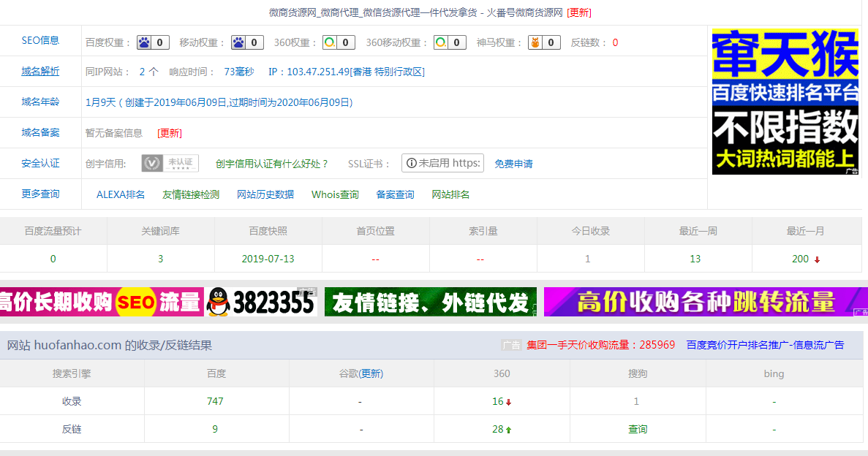This screenshot has height=456, width=868.
Task: Open 百度竞价开户排名推广 ad link
Action: (x=765, y=345)
